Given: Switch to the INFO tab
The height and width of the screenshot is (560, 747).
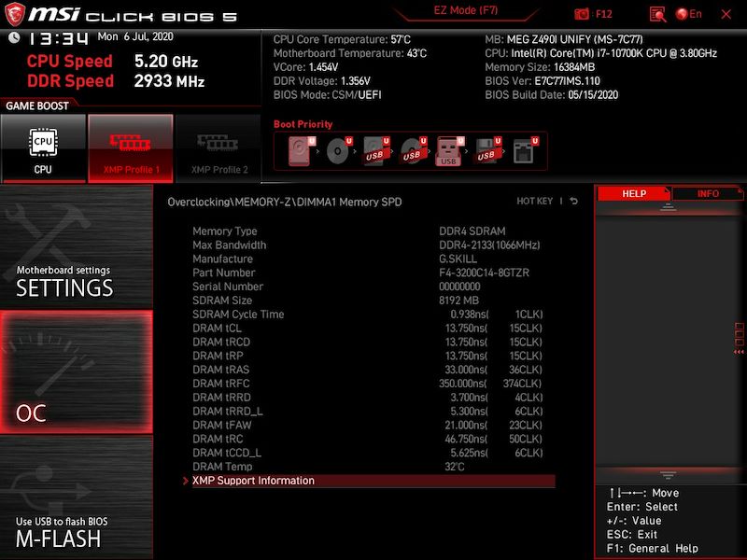Looking at the screenshot, I should click(708, 194).
